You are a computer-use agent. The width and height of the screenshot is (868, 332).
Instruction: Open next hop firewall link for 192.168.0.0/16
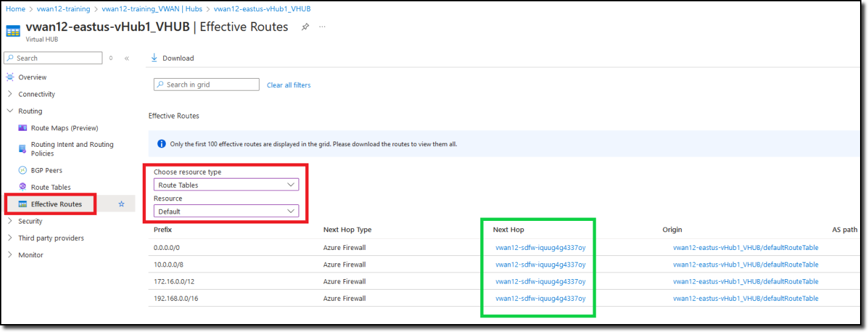(x=540, y=298)
